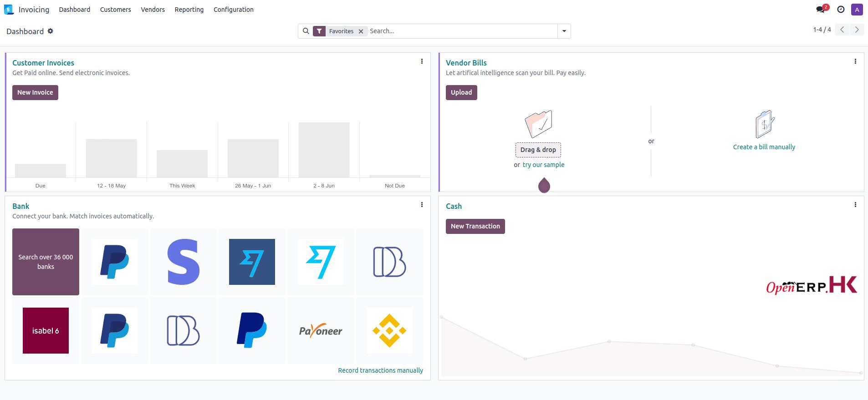Follow the try our sample link
This screenshot has width=868, height=400.
tap(543, 165)
